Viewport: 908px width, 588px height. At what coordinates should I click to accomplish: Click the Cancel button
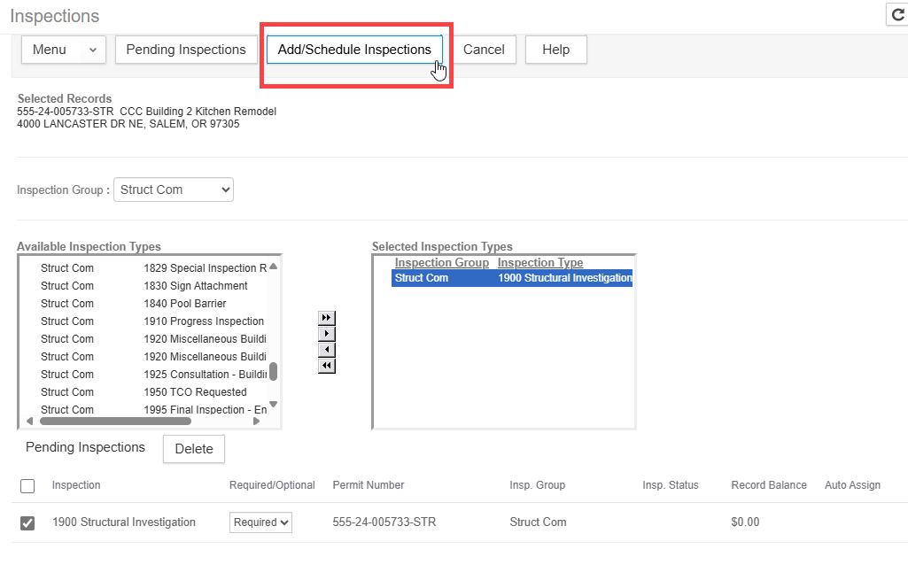click(484, 50)
